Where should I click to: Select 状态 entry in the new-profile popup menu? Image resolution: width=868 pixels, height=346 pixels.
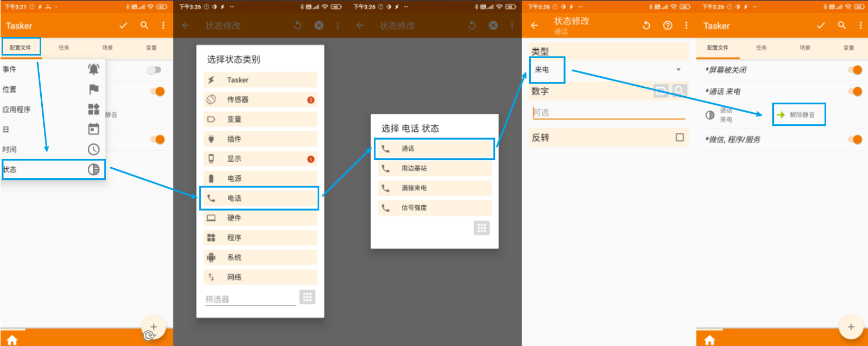tap(53, 169)
